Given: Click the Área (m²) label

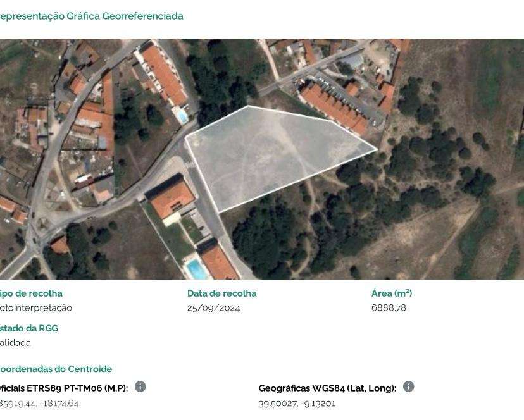Looking at the screenshot, I should 392,293.
